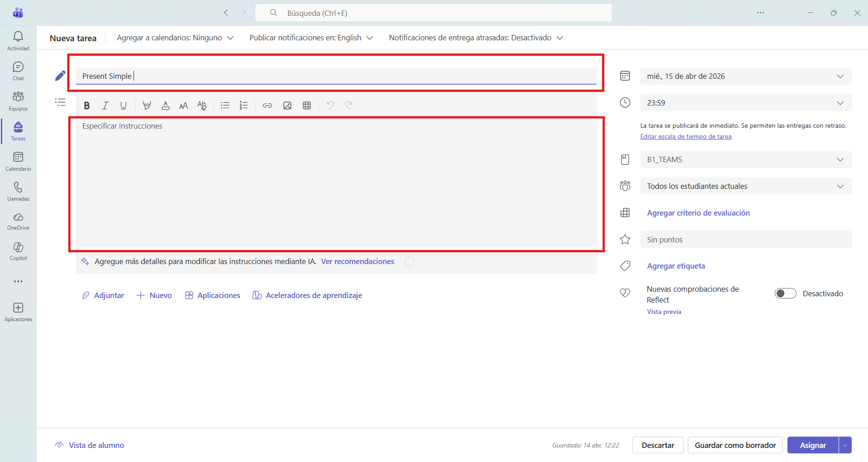
Task: Open the 23:59 time dropdown
Action: pyautogui.click(x=746, y=103)
